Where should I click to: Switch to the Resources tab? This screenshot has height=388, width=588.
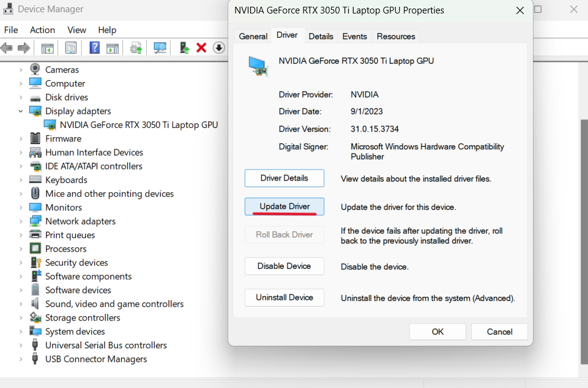[396, 36]
